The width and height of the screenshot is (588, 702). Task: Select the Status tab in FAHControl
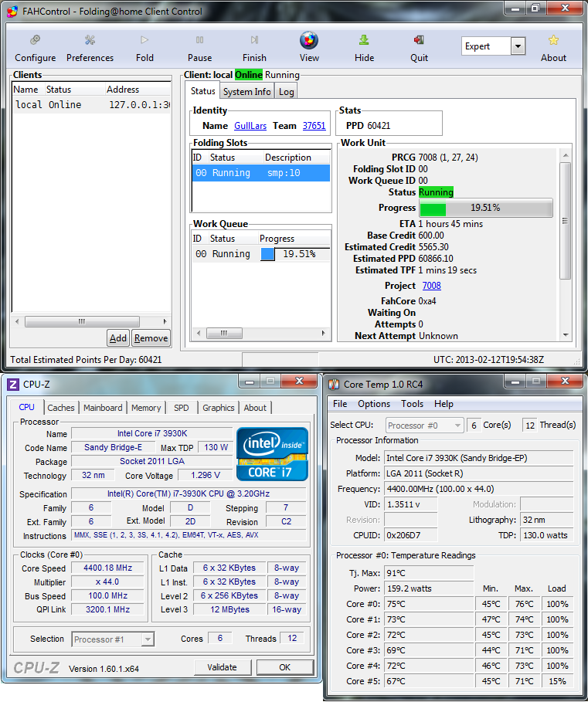pyautogui.click(x=203, y=91)
